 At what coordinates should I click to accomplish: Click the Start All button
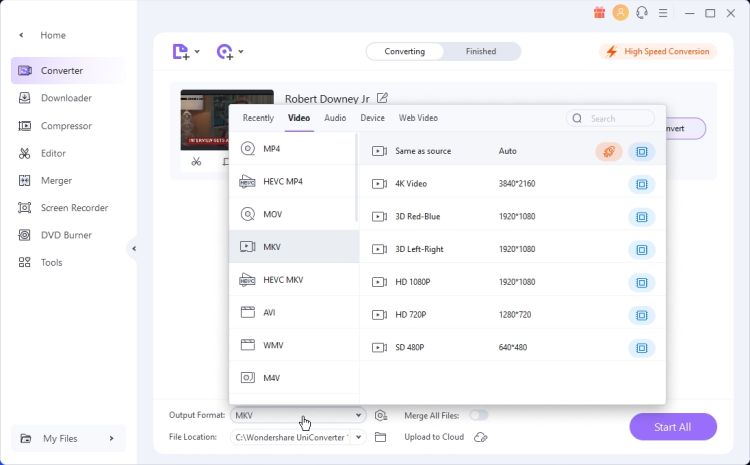(673, 427)
